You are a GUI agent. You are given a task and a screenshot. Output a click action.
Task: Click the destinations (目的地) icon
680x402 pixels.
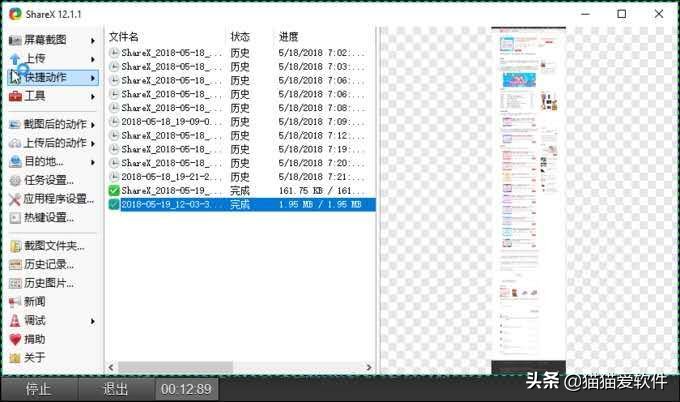click(x=15, y=162)
